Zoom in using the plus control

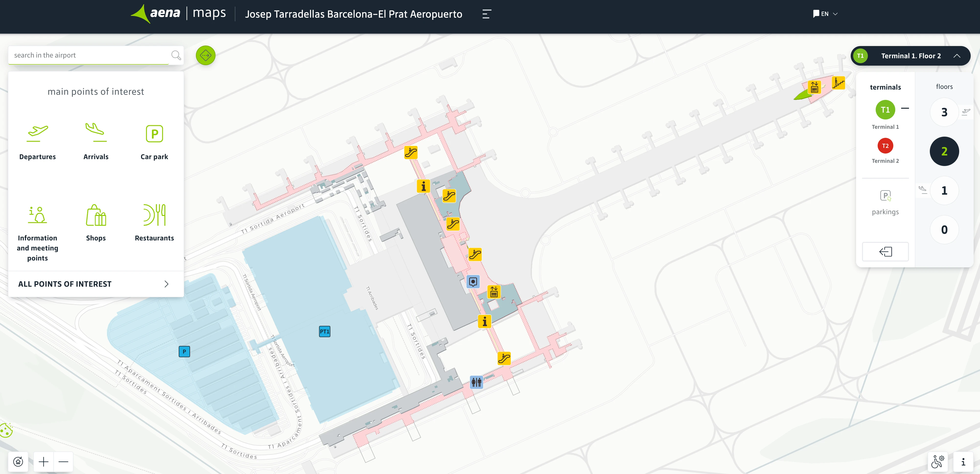43,462
